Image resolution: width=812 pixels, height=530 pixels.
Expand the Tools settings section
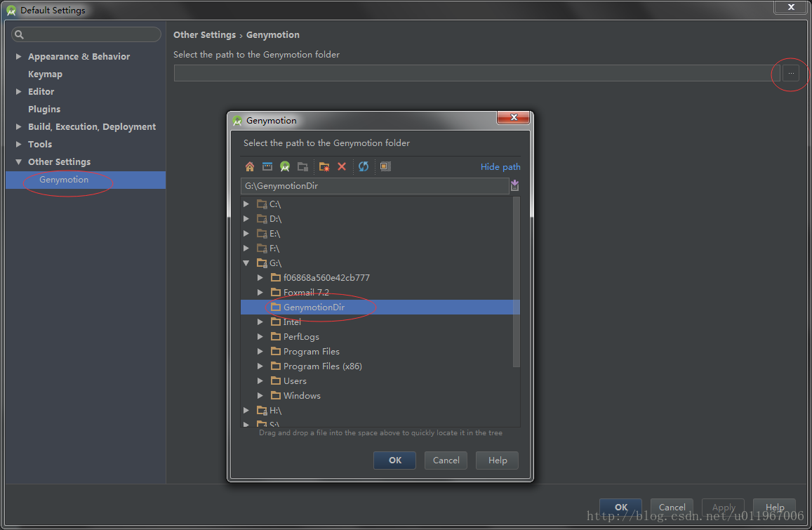coord(19,145)
